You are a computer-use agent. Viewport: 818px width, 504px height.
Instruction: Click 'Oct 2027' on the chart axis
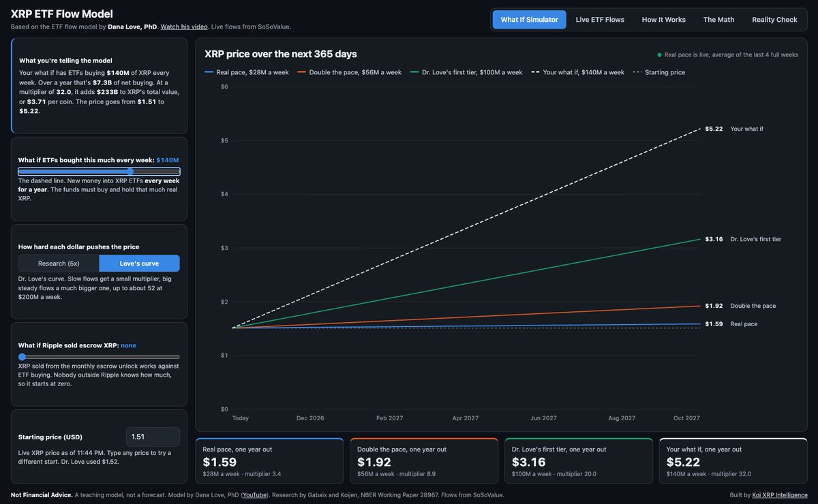coord(686,418)
